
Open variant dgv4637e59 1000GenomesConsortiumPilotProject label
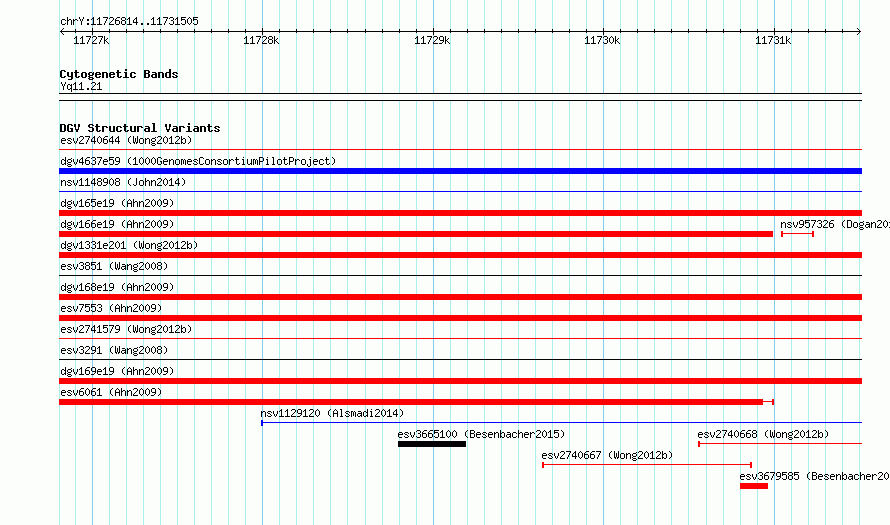click(x=198, y=161)
